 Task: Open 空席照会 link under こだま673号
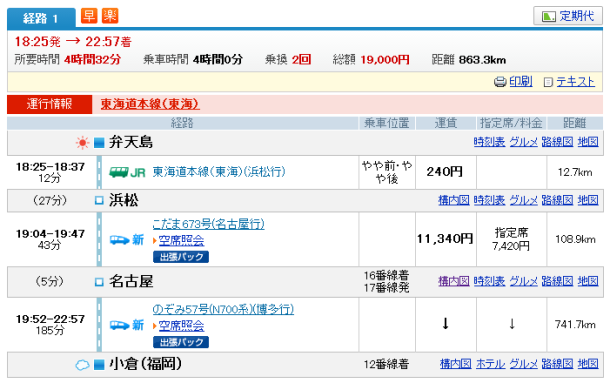click(x=181, y=241)
